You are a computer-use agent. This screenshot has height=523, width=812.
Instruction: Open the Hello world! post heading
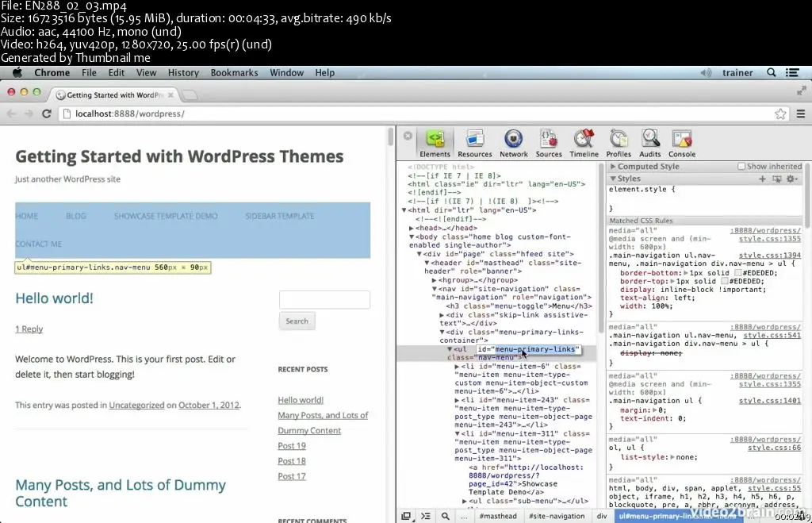click(55, 298)
